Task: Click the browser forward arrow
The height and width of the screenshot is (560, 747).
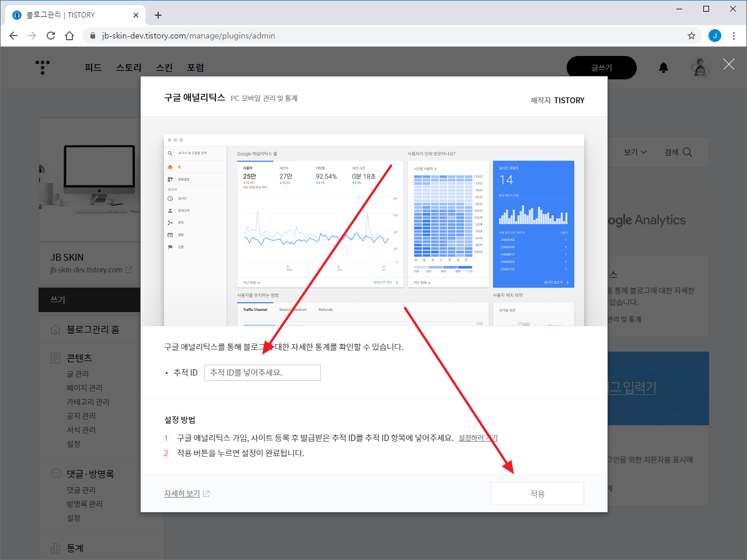Action: coord(32,36)
